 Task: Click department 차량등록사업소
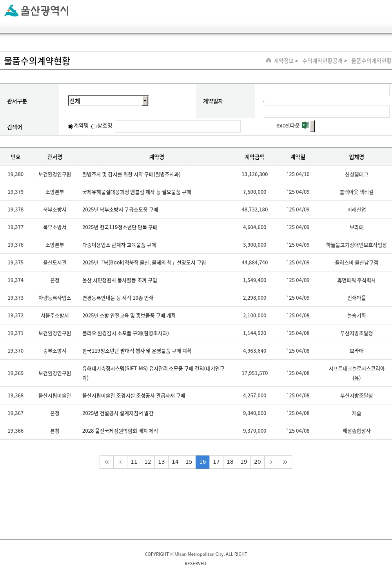55,298
